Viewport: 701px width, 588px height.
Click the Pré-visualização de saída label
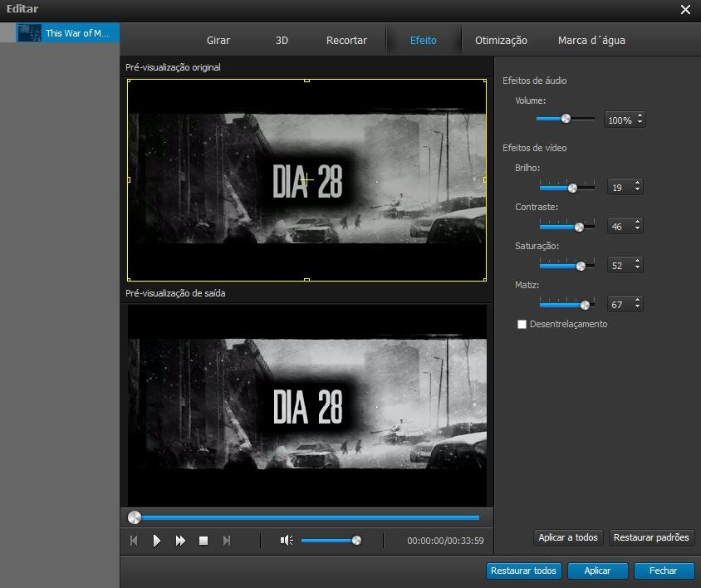(175, 293)
